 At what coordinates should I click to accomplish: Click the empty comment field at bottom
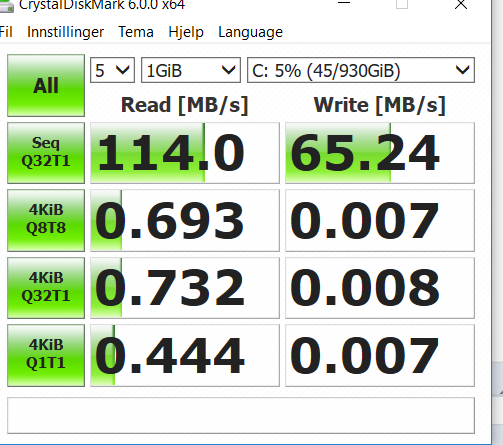[241, 415]
